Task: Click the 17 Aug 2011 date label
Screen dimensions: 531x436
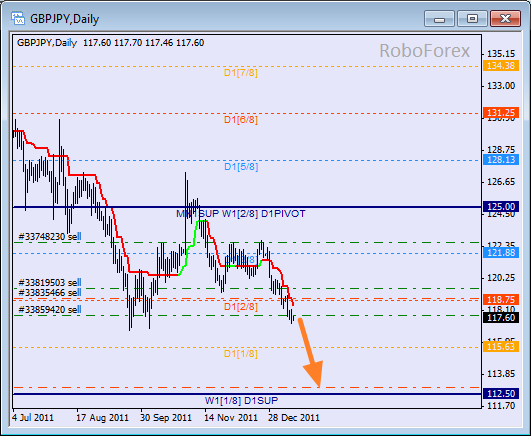Action: pos(102,417)
